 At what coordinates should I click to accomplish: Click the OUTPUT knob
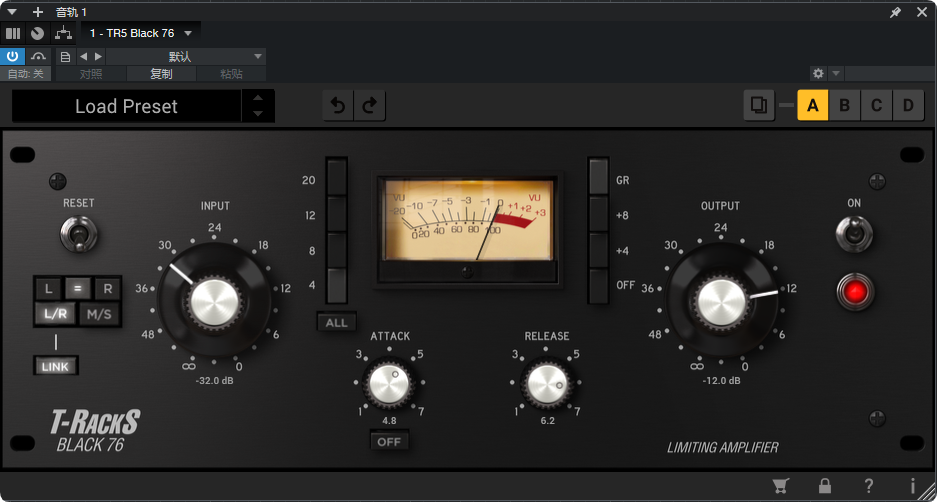pos(722,300)
